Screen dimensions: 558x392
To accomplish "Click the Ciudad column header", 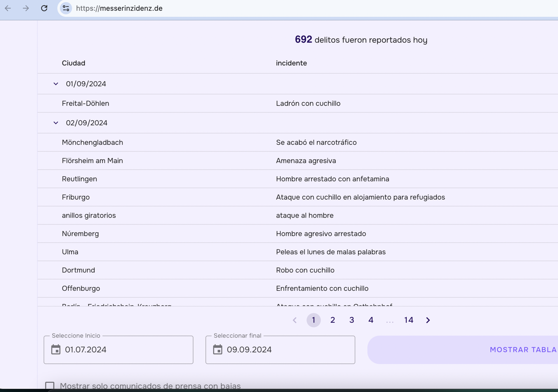I will (x=73, y=63).
